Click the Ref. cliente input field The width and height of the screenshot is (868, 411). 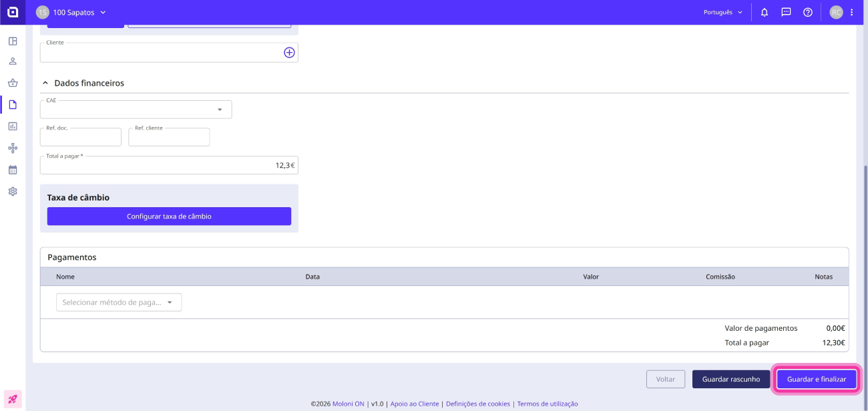pos(169,137)
